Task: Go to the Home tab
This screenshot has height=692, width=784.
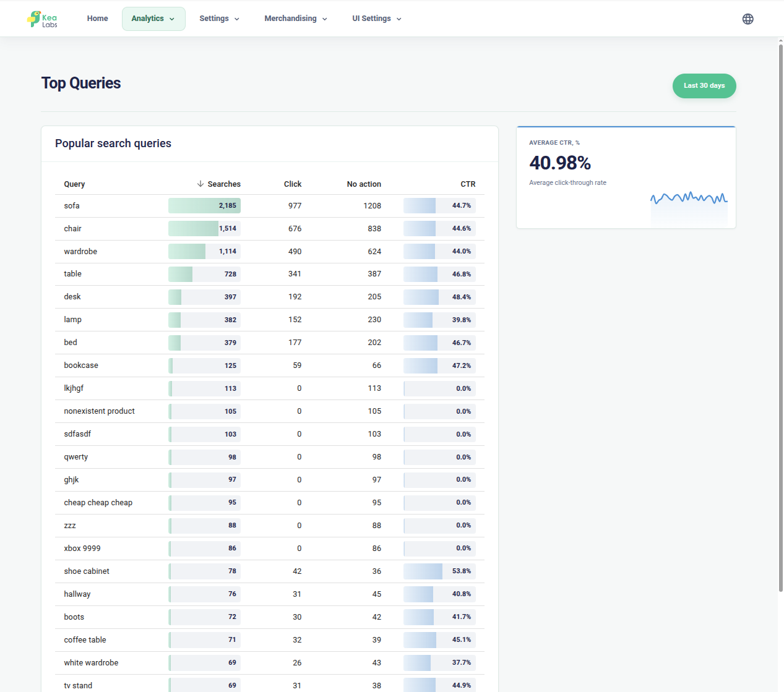Action: 97,19
